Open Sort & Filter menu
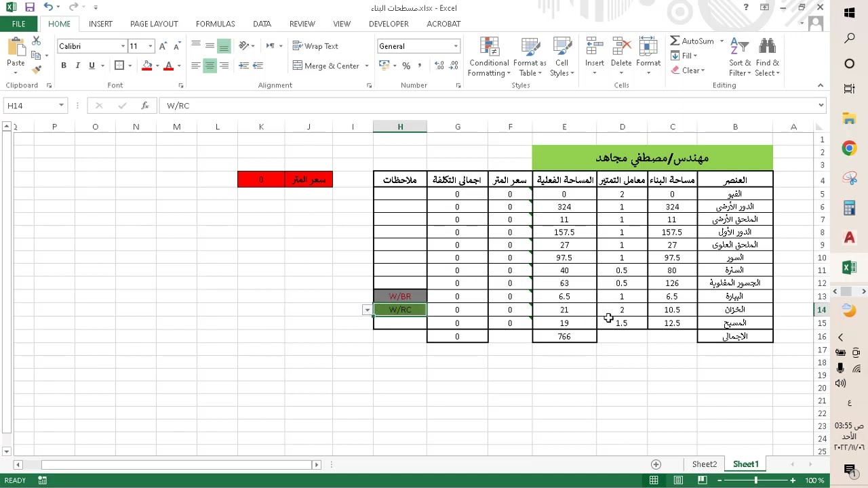 click(x=740, y=57)
